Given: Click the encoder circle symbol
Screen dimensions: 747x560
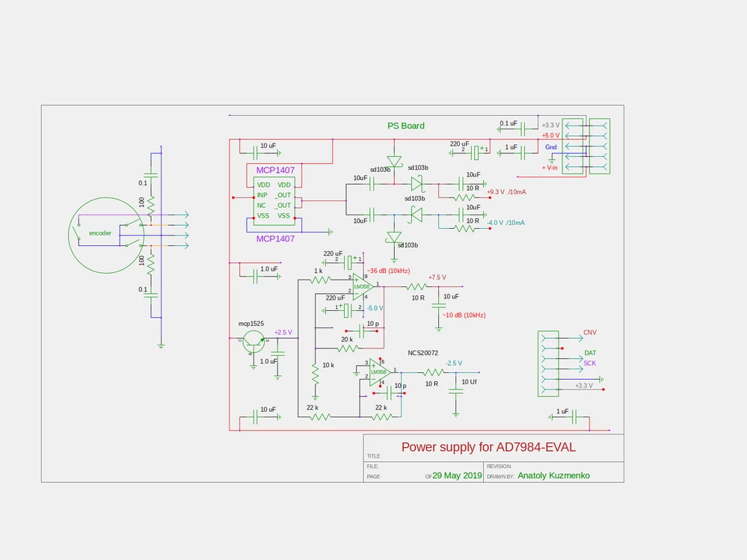Looking at the screenshot, I should 106,236.
